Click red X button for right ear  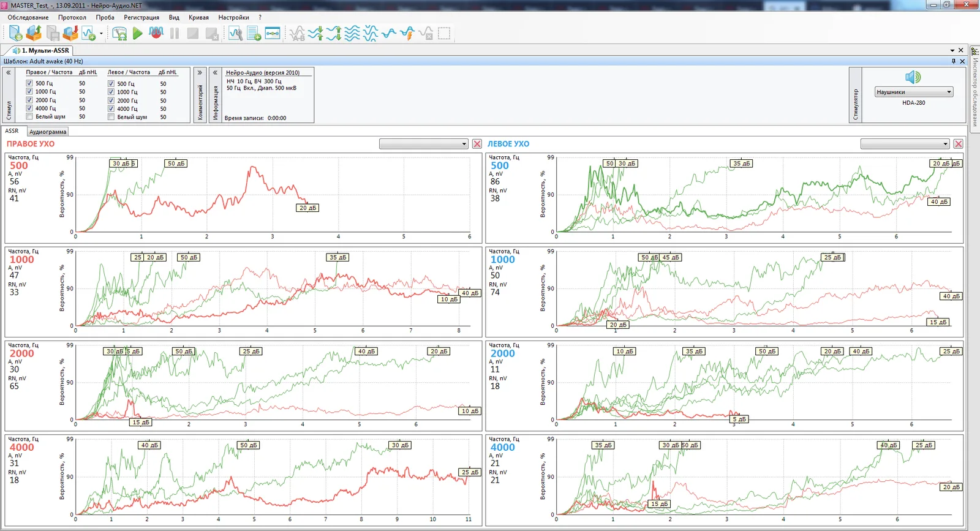477,144
